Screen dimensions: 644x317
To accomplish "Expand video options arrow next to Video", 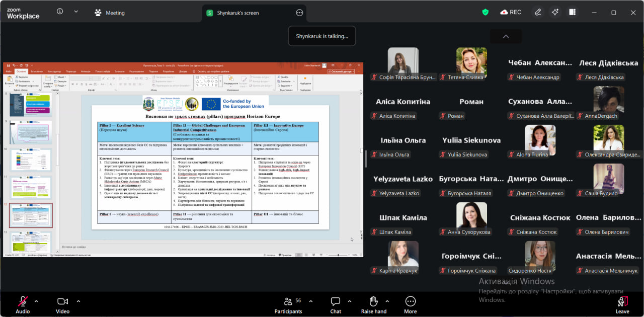I will coord(78,301).
